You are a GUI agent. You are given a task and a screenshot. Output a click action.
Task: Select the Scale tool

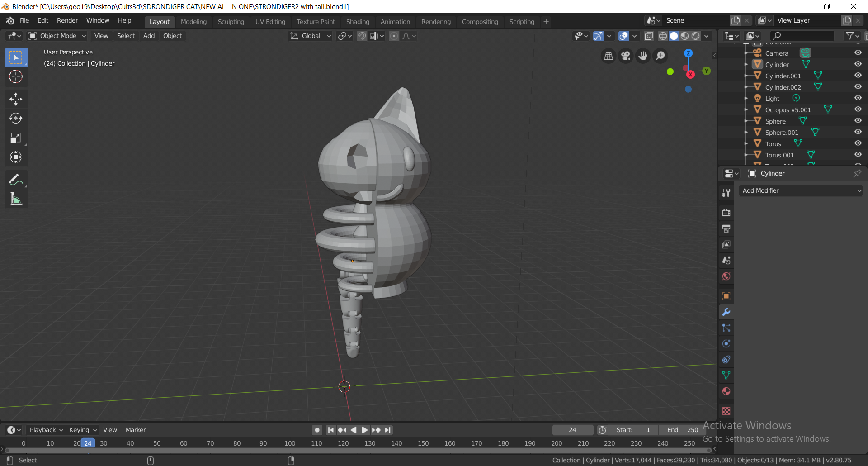16,138
